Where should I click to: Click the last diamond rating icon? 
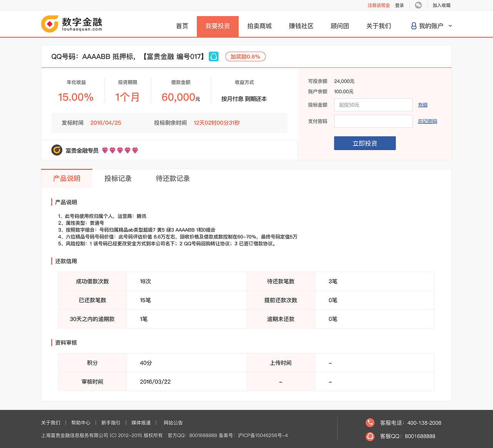(135, 150)
